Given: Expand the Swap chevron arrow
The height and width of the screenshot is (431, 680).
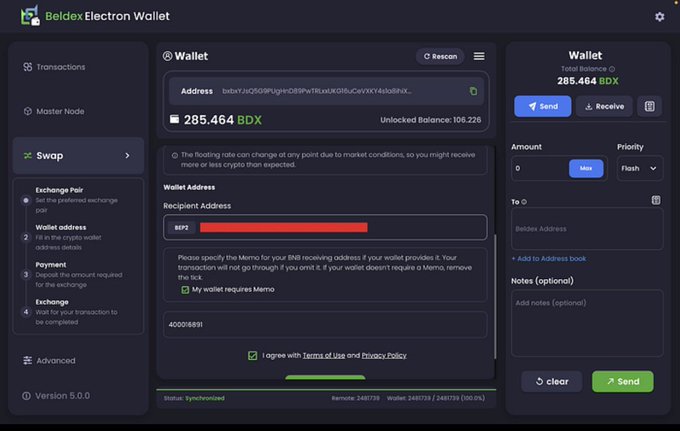Looking at the screenshot, I should [127, 156].
